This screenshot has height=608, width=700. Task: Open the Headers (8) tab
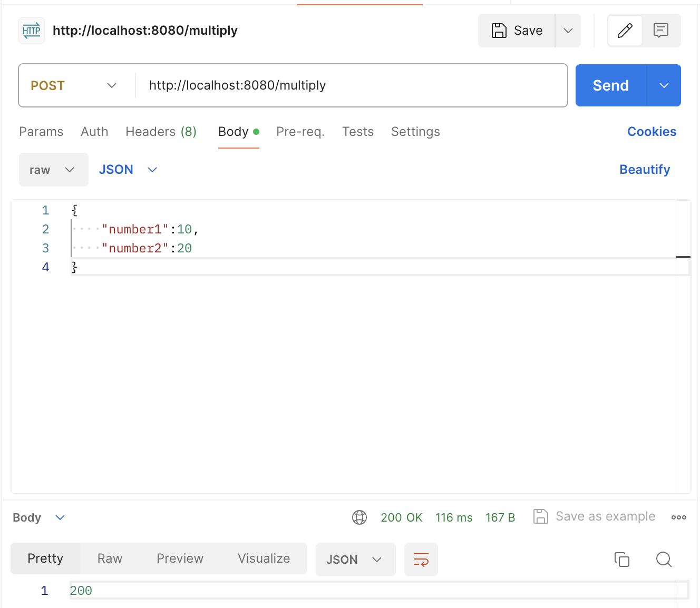coord(161,132)
